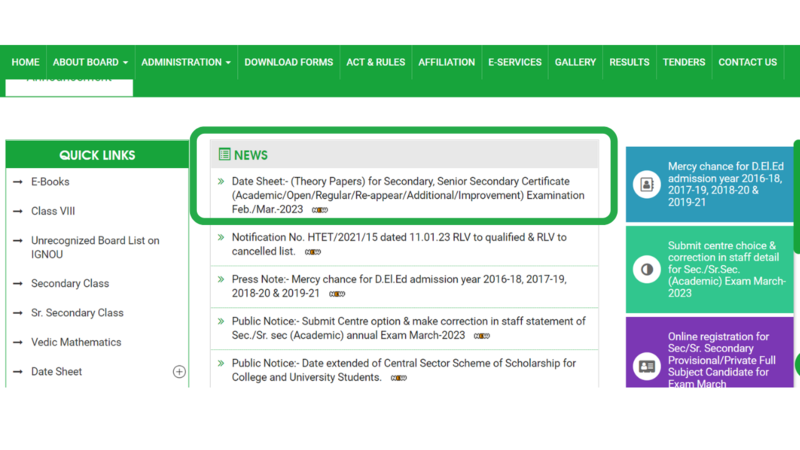Click the ID card icon on online registration card

point(647,366)
